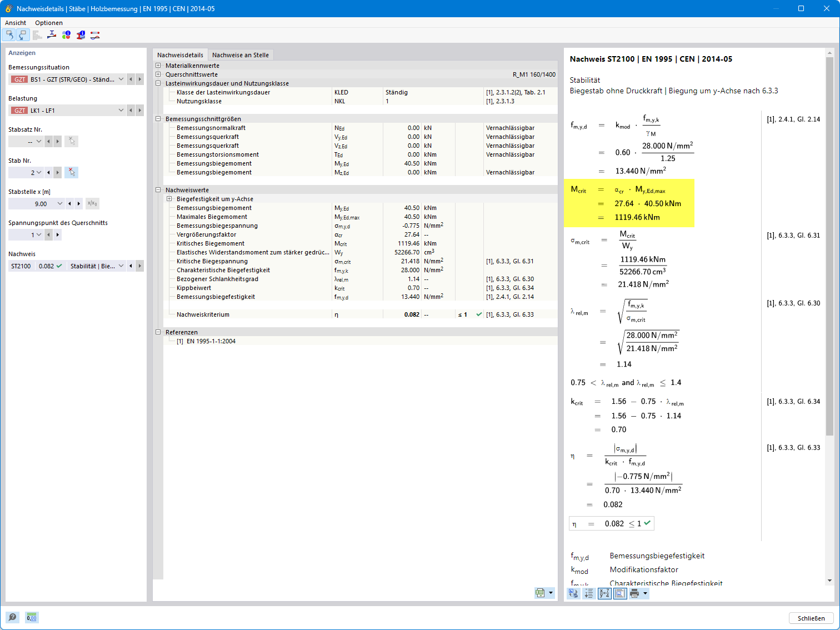Collapse Lasteinwirkungsdauer und Nutzungsklasse section
This screenshot has width=840, height=630.
[x=158, y=83]
